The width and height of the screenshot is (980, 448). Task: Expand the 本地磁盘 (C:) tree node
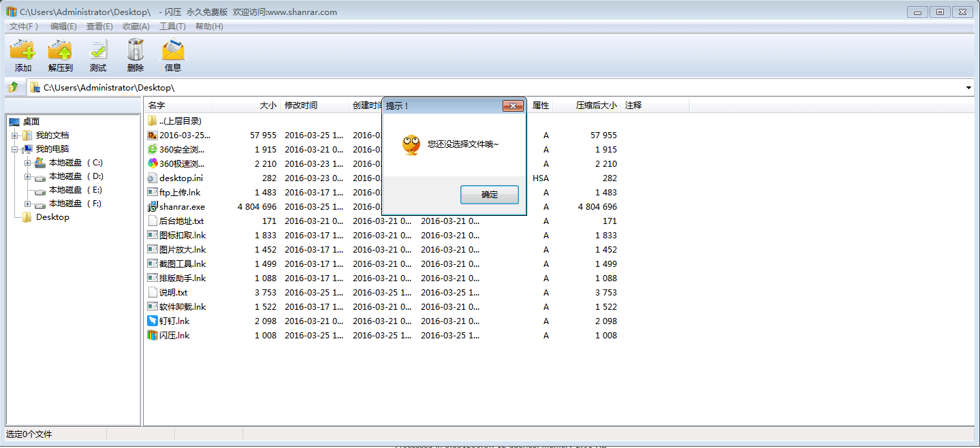[28, 163]
